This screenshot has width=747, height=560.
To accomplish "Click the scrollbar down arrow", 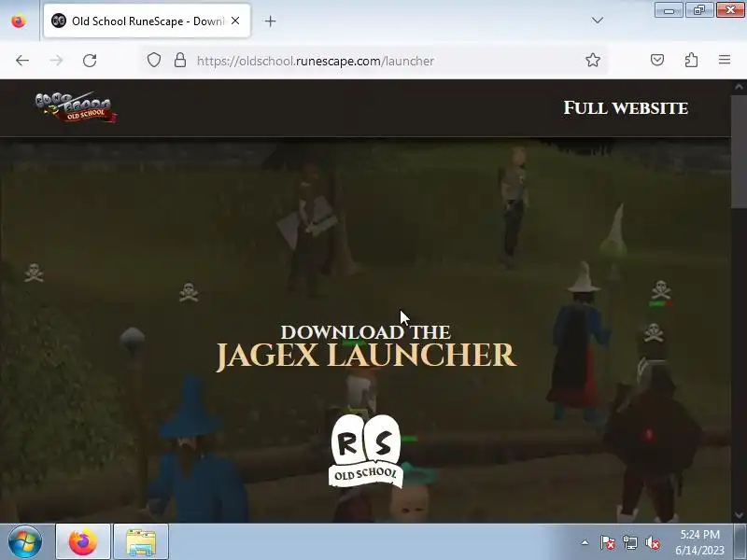I will pyautogui.click(x=739, y=515).
